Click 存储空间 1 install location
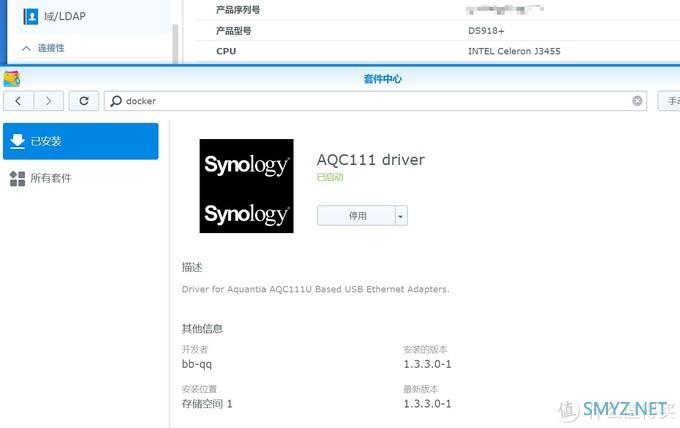680x428 pixels. [207, 404]
